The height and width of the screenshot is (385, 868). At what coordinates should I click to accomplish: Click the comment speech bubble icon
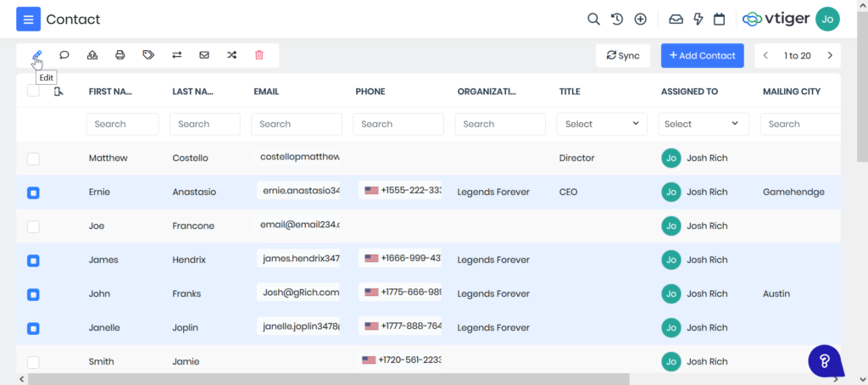pyautogui.click(x=64, y=55)
